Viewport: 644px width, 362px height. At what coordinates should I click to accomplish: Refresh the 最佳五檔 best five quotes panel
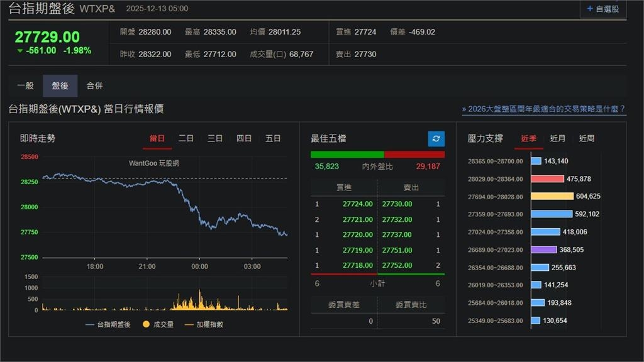pos(436,138)
